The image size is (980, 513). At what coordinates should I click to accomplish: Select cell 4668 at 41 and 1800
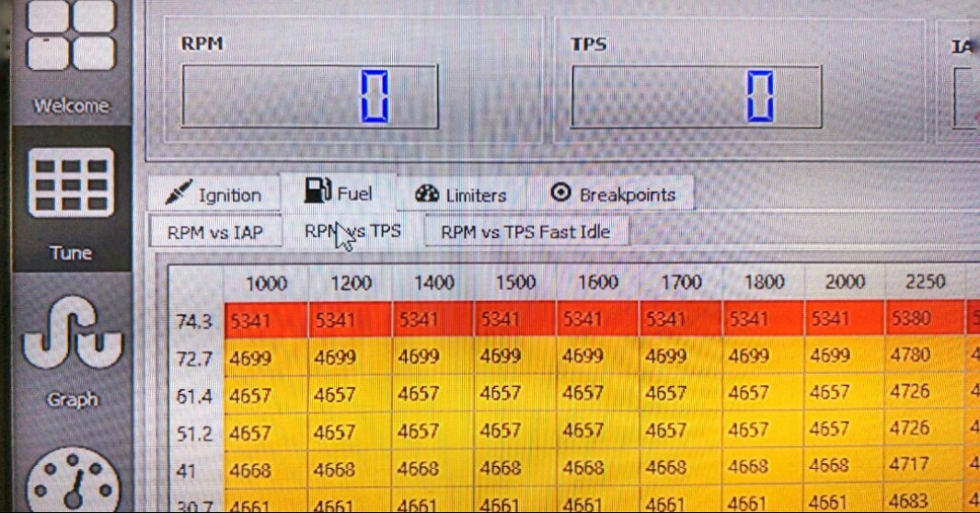pos(764,467)
